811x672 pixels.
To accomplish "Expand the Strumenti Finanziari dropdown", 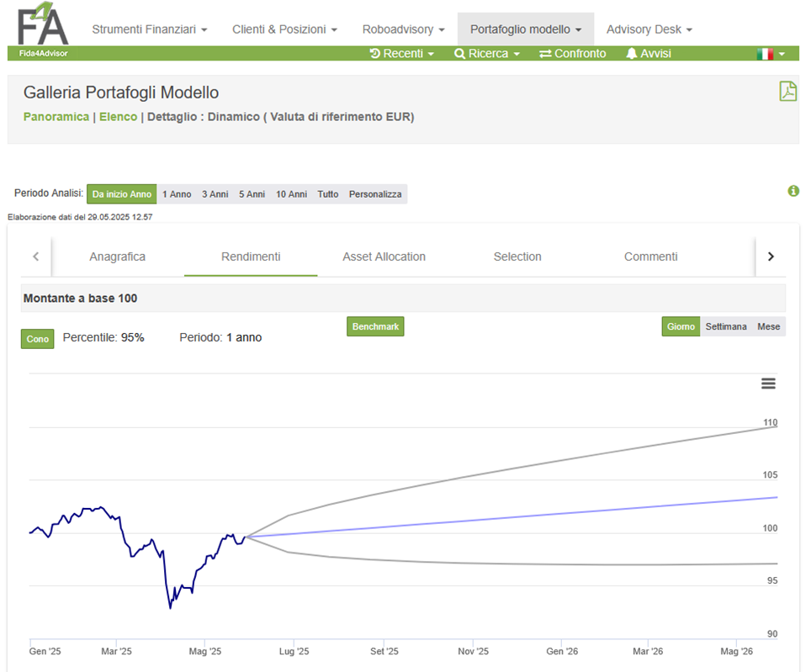I will click(x=150, y=29).
